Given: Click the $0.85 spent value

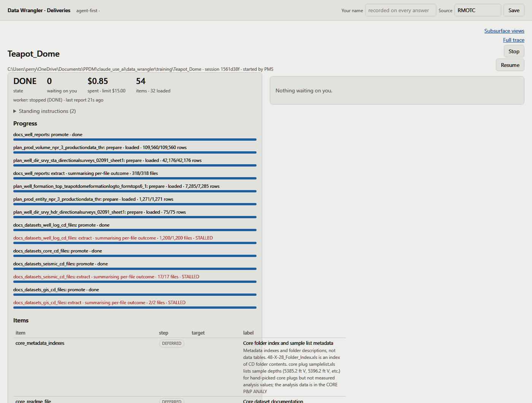Looking at the screenshot, I should [98, 81].
